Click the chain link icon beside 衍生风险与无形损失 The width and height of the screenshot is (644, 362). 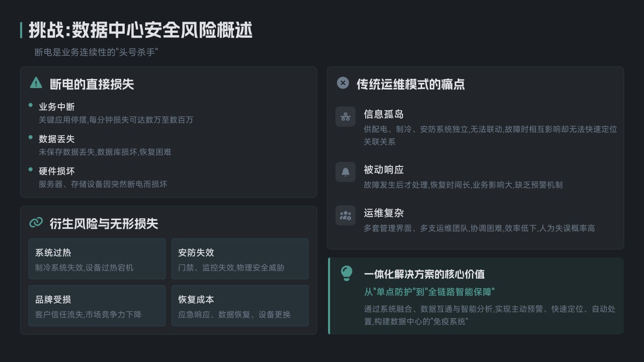(x=36, y=223)
